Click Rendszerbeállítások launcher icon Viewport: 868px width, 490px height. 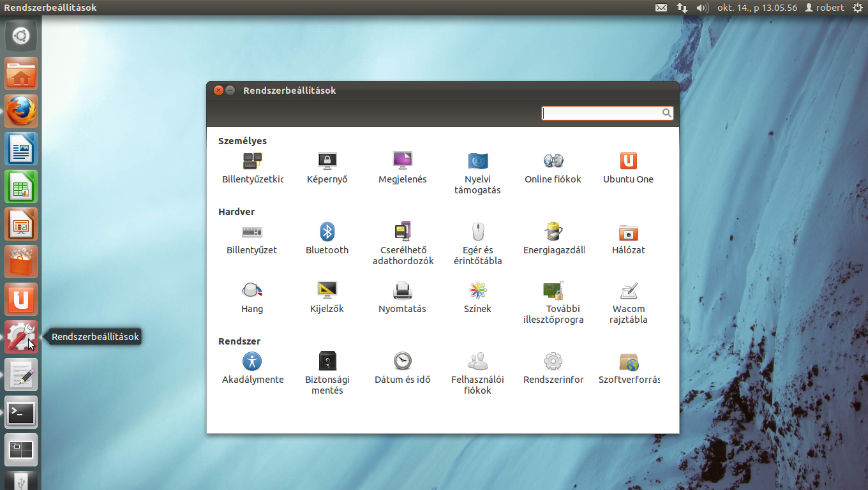(x=21, y=337)
